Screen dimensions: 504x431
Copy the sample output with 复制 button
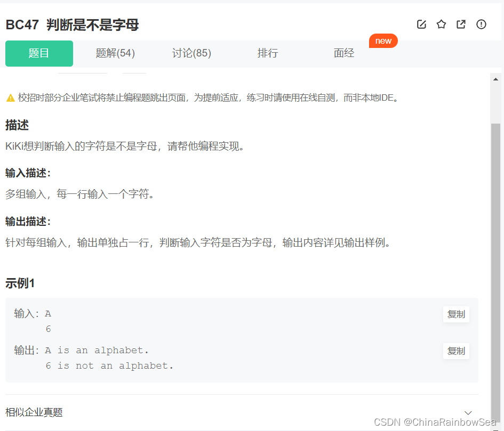click(456, 351)
